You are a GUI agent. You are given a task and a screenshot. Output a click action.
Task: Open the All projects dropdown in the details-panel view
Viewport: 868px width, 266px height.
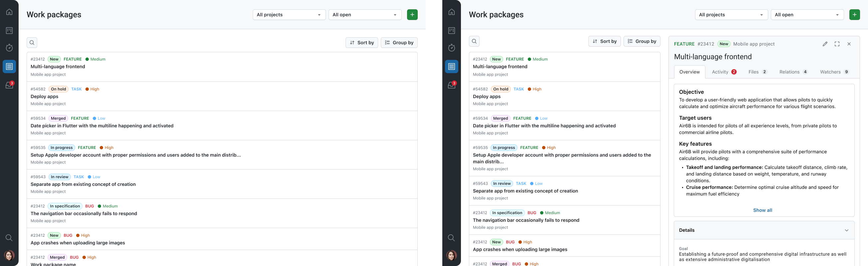[732, 15]
